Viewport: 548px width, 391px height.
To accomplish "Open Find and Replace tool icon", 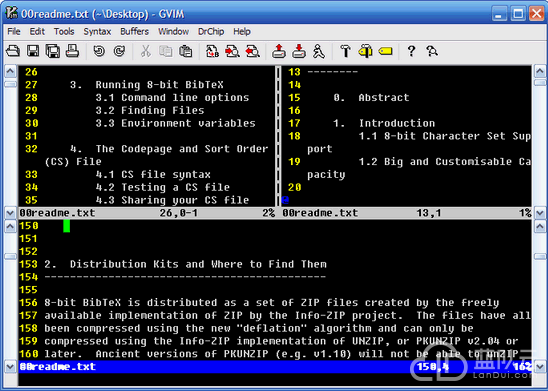I will point(212,51).
